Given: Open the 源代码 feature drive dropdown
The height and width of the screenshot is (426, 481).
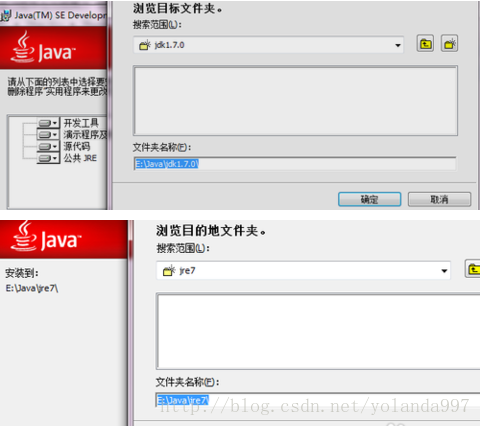Looking at the screenshot, I should [48, 146].
